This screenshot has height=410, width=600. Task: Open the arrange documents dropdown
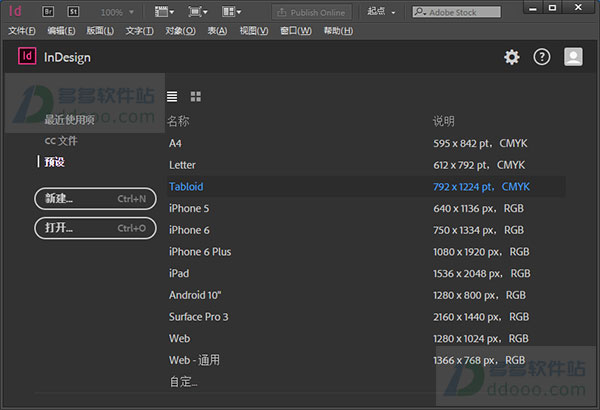point(232,12)
